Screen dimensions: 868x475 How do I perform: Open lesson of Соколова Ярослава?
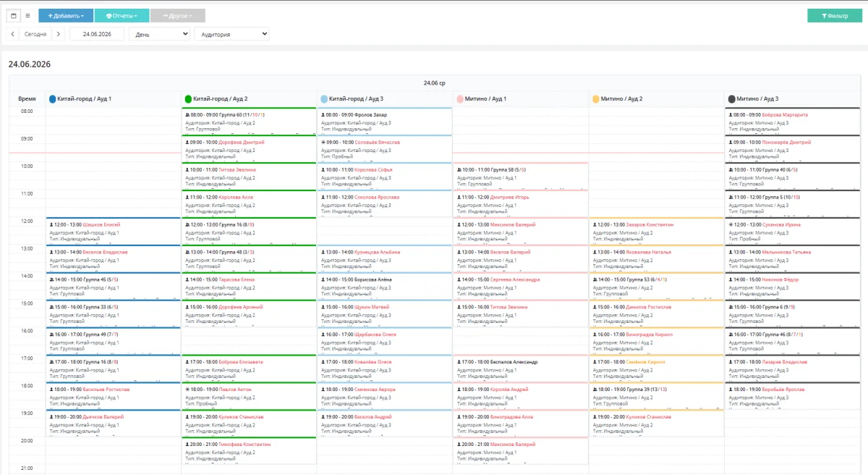(x=385, y=203)
